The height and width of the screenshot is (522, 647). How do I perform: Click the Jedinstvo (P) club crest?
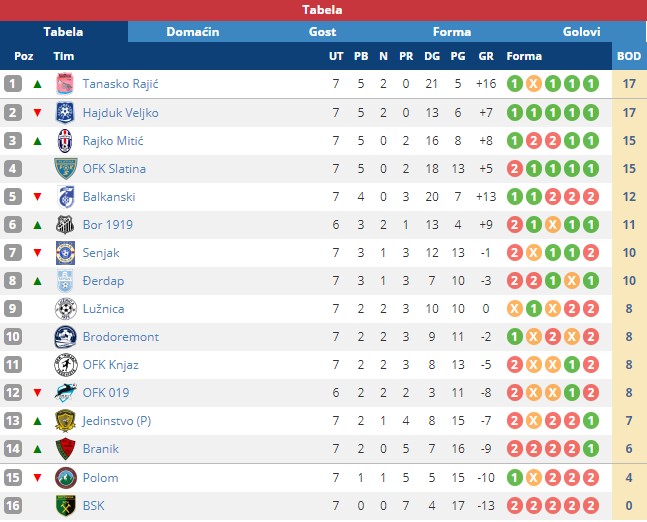click(x=65, y=421)
